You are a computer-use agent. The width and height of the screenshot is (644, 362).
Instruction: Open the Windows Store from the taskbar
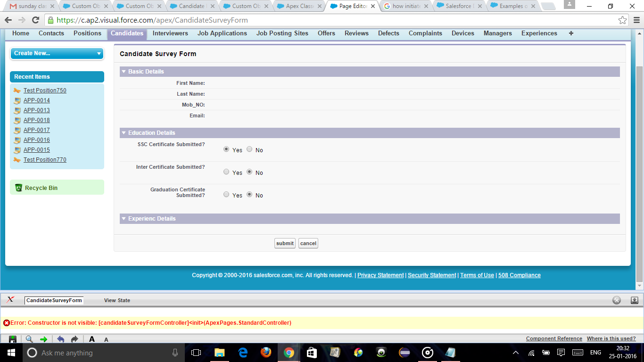tap(312, 353)
